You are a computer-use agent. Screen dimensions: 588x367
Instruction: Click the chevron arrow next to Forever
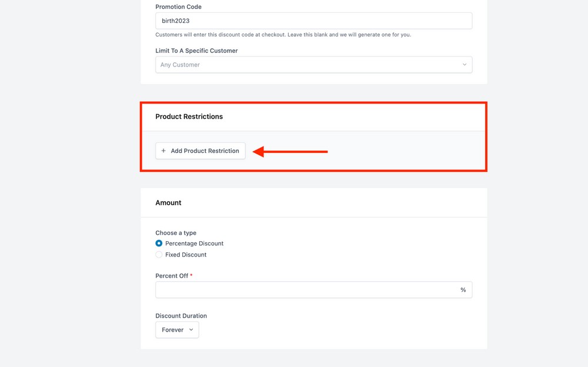(x=191, y=330)
